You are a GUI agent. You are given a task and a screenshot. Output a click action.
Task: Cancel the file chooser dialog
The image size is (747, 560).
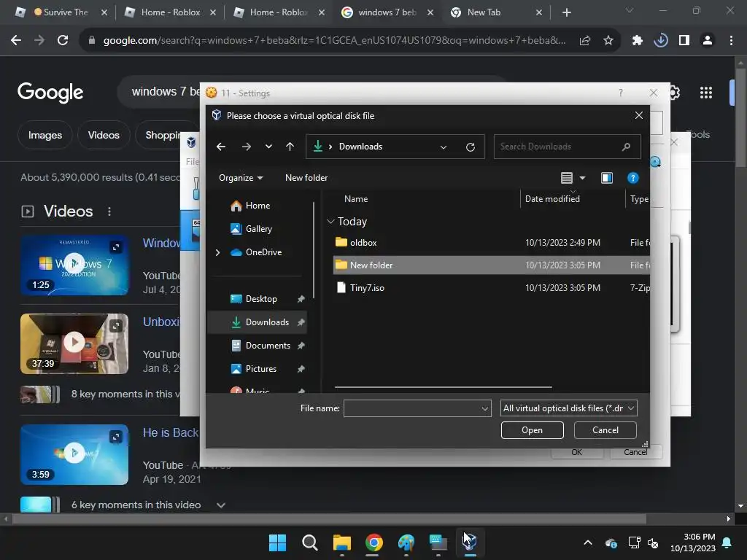tap(605, 430)
